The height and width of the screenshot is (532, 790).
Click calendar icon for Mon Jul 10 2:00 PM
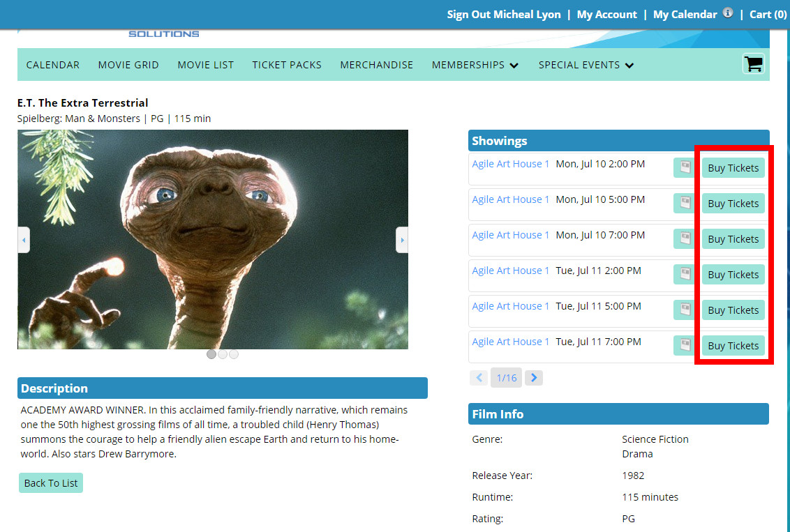tap(684, 167)
